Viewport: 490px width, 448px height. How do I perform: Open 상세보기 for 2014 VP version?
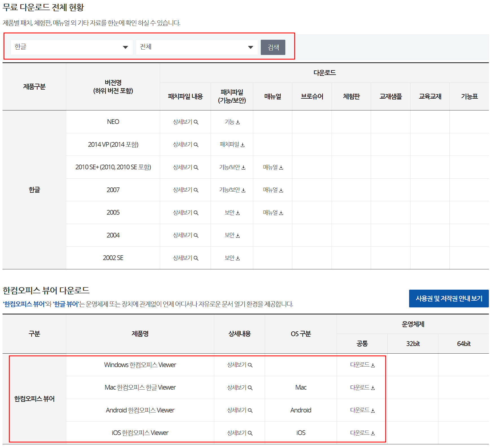point(186,145)
